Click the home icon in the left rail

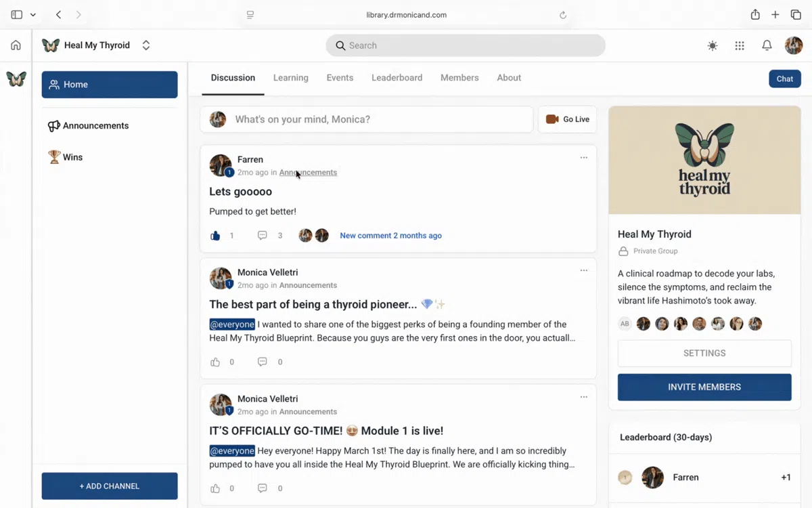tap(16, 45)
